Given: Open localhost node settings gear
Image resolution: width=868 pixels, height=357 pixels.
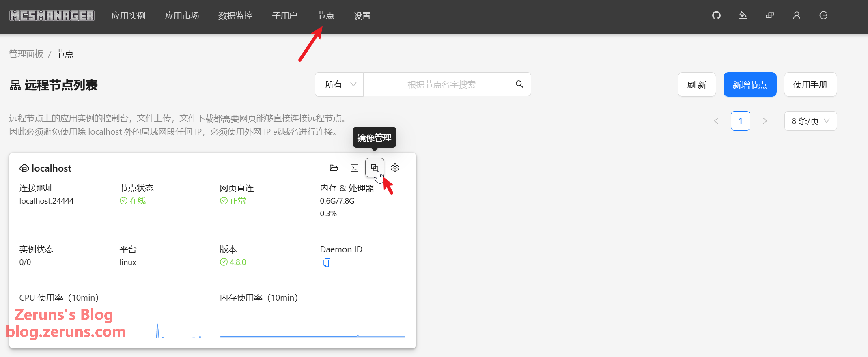Looking at the screenshot, I should pos(395,168).
